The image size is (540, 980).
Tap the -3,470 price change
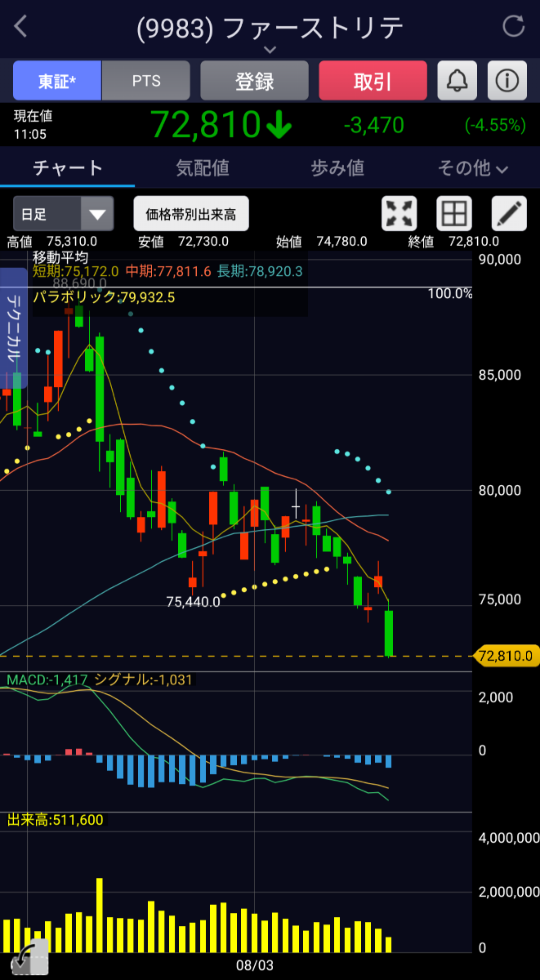(x=373, y=125)
